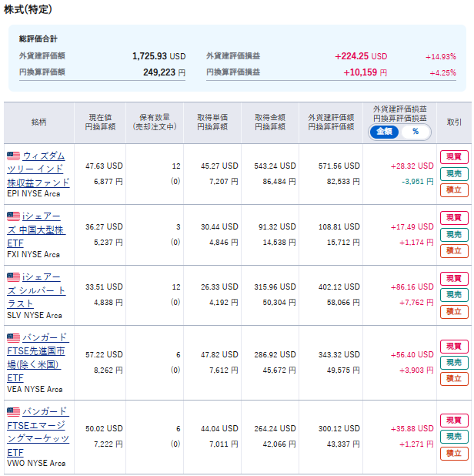Switch the profit/loss display to the 金額 toggle
474x476 pixels.
pyautogui.click(x=384, y=132)
